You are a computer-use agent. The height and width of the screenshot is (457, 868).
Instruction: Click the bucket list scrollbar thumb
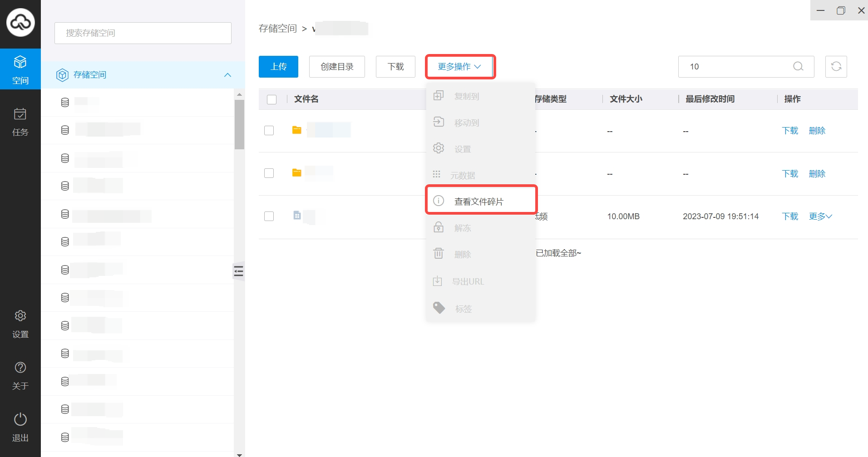pyautogui.click(x=239, y=124)
